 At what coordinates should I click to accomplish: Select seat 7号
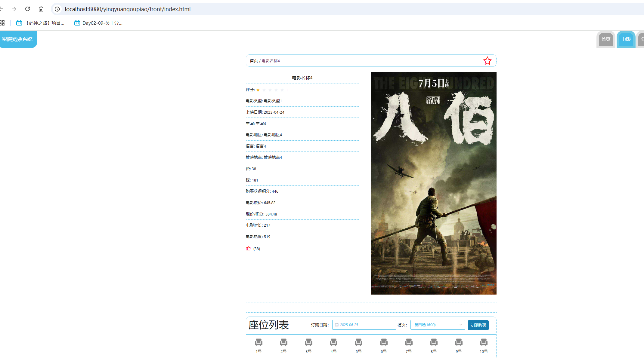click(x=409, y=346)
